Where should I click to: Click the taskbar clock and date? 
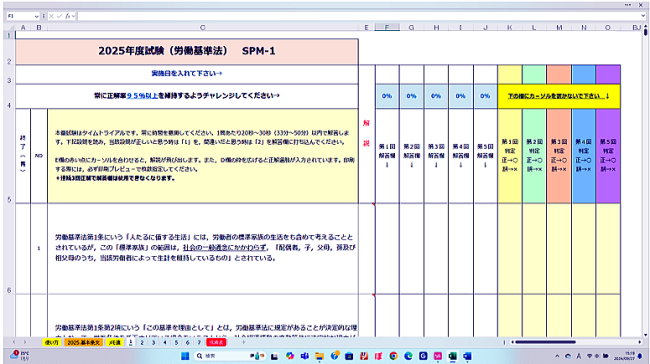[623, 356]
